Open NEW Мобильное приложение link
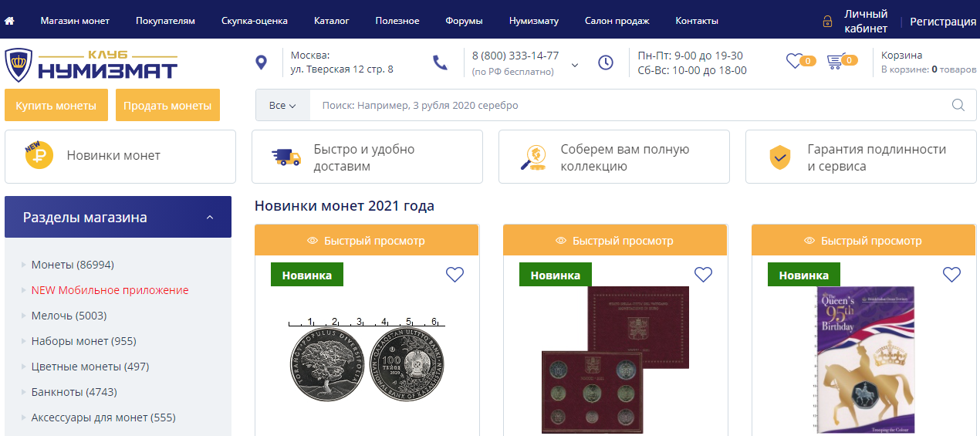This screenshot has height=436, width=980. [x=110, y=290]
